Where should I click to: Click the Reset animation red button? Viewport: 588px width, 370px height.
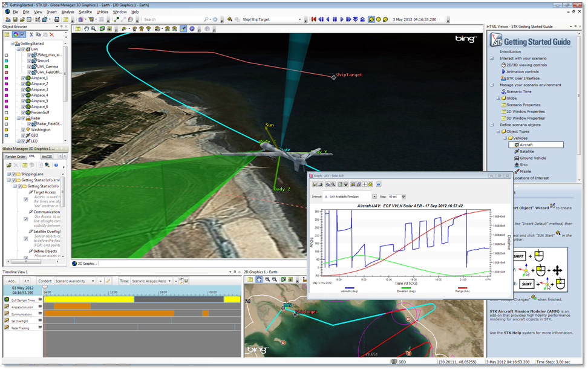click(314, 19)
